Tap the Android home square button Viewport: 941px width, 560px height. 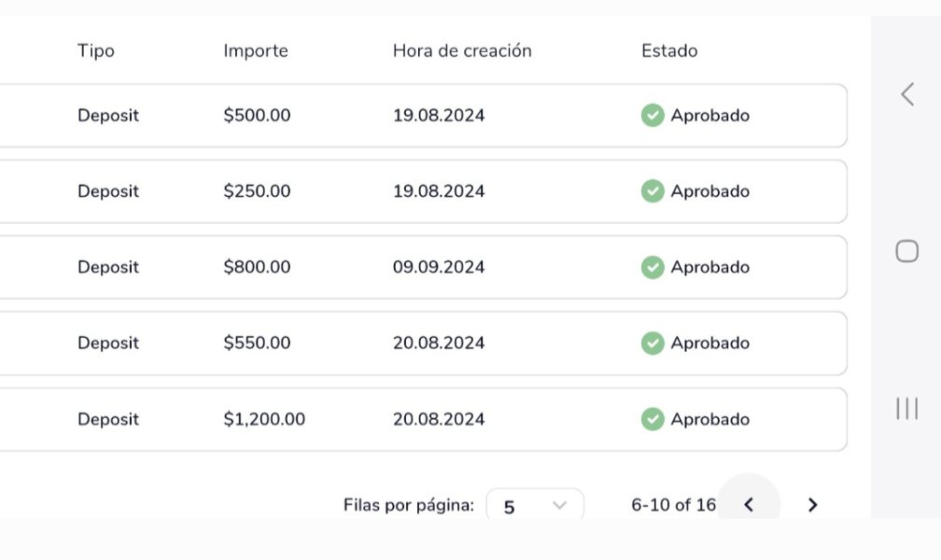click(906, 251)
